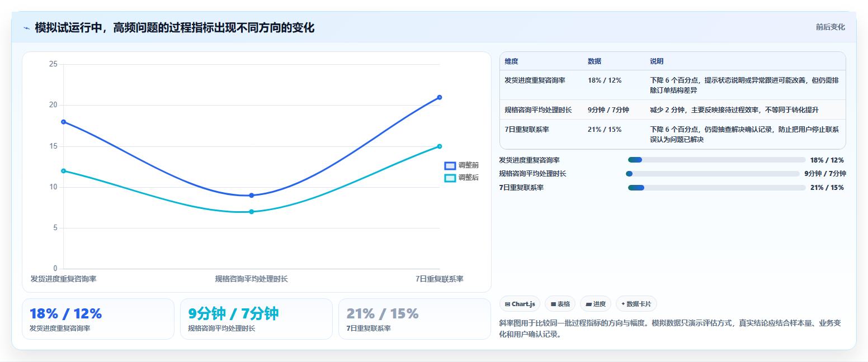Click the 21% / 15% table cell
This screenshot has height=362, width=868.
click(605, 130)
